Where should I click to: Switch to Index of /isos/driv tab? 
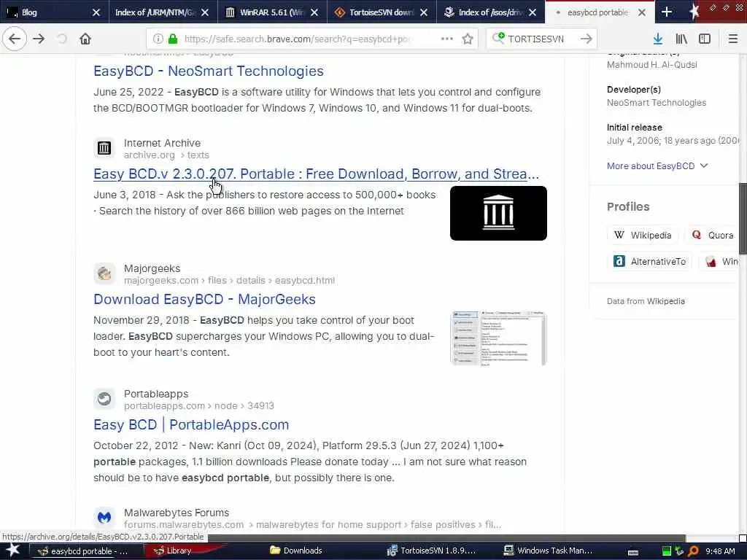(x=491, y=12)
